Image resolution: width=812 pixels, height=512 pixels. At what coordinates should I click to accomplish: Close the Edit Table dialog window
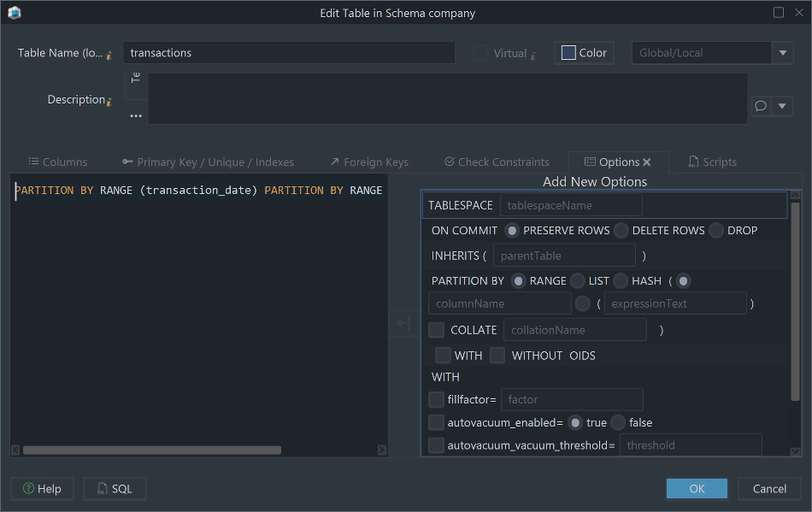[799, 13]
